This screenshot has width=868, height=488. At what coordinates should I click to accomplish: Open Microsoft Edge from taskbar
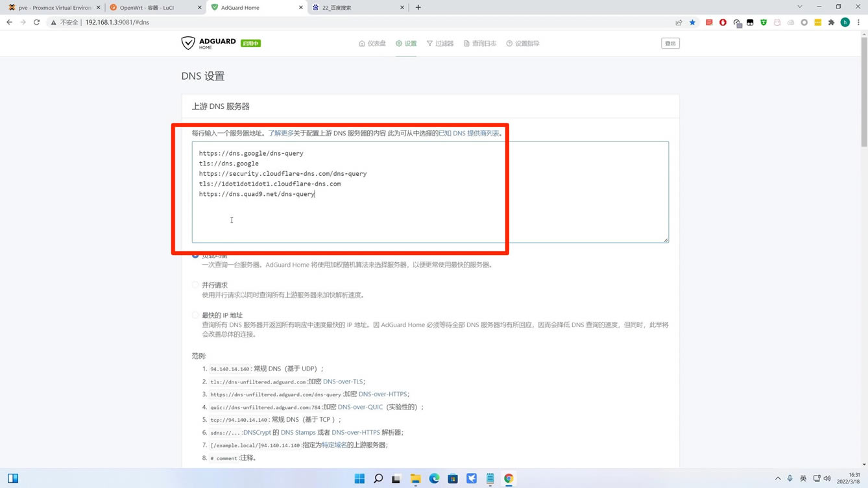(434, 479)
